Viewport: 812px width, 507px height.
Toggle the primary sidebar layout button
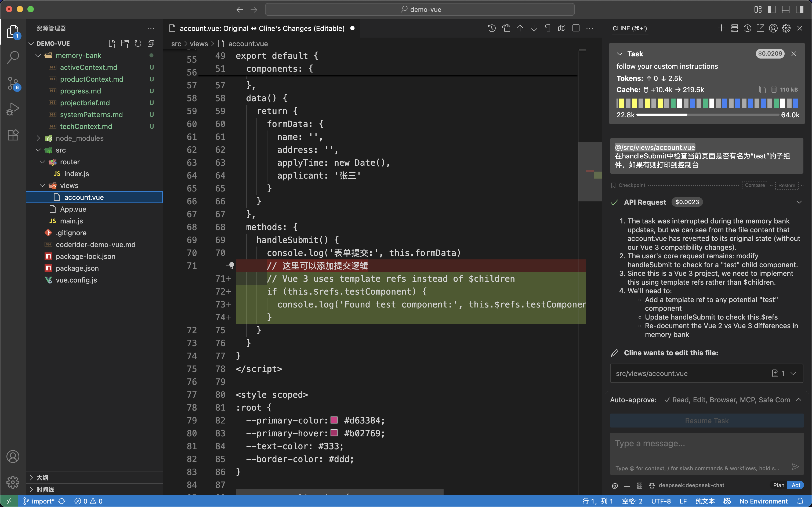coord(771,9)
